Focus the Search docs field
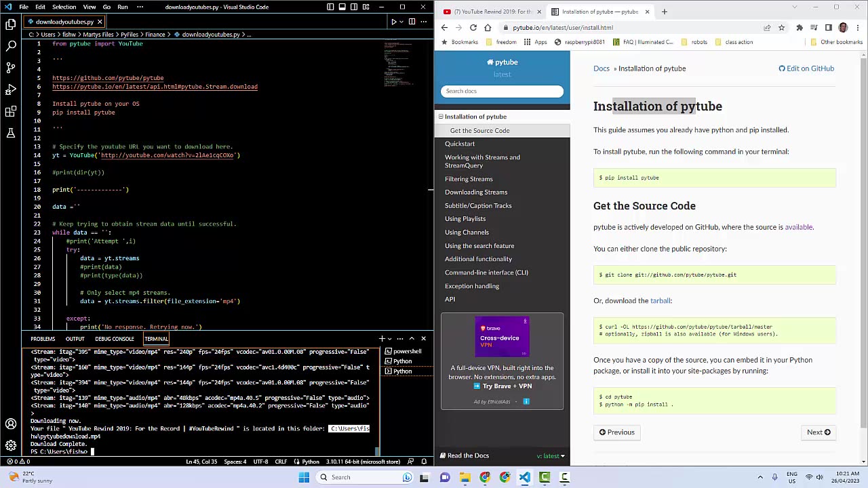 pos(502,91)
